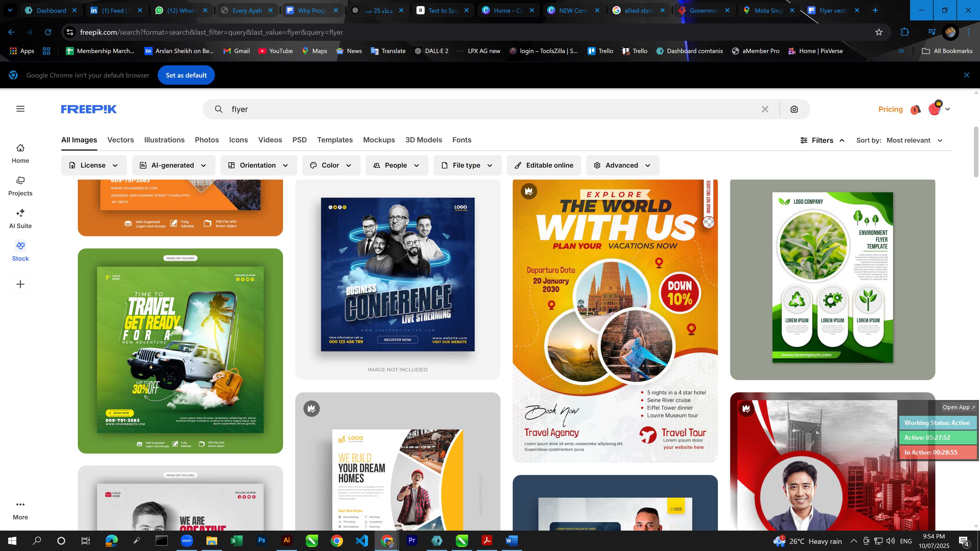Expand the Advanced filter
This screenshot has height=551, width=980.
(622, 165)
